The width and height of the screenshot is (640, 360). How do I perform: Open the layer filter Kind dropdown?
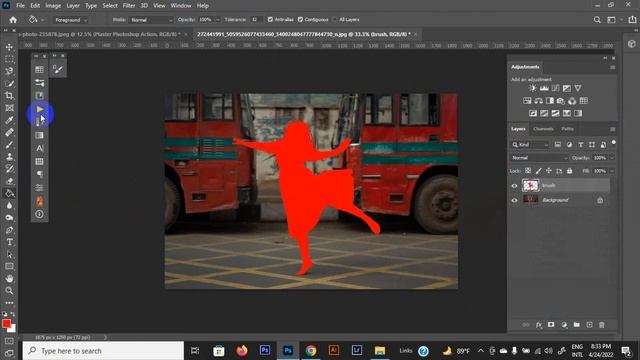click(x=530, y=145)
